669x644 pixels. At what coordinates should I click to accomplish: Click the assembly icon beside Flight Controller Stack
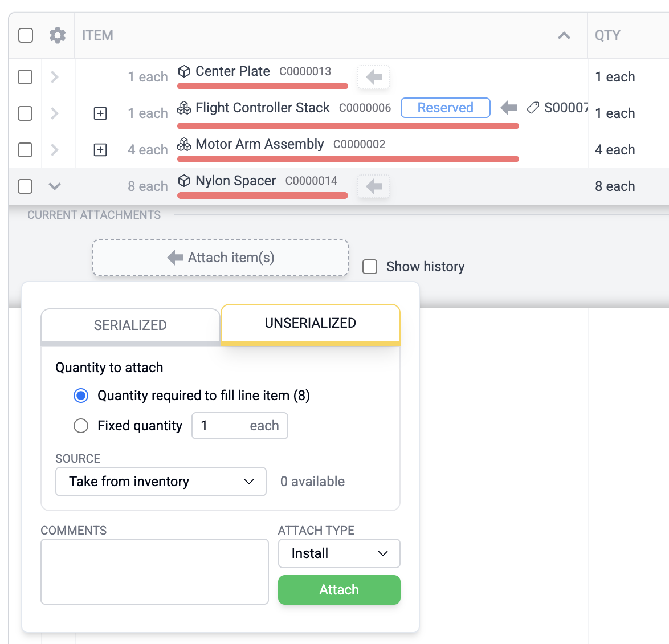[183, 108]
